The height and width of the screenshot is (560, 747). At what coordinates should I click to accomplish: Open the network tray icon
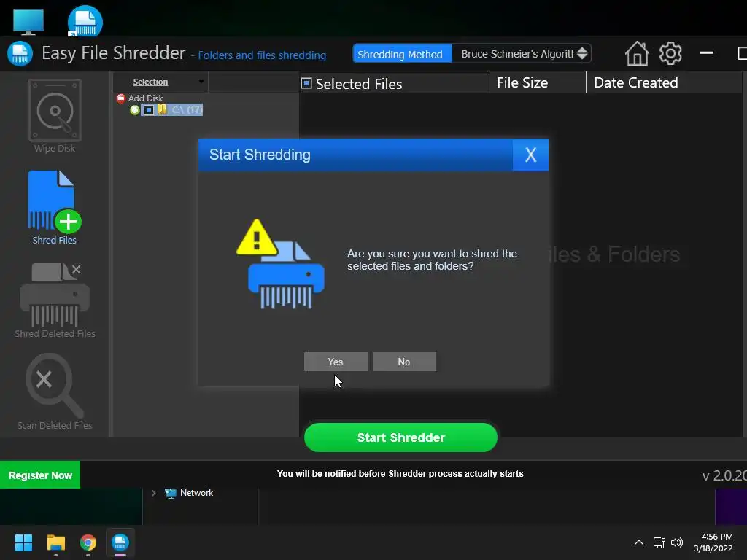pyautogui.click(x=659, y=542)
